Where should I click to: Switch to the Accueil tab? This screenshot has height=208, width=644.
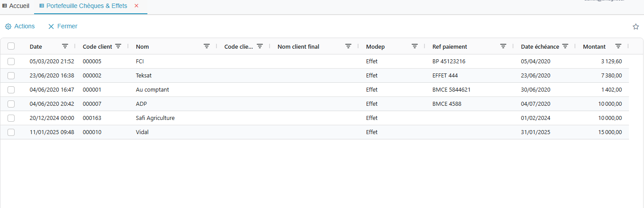click(x=16, y=6)
